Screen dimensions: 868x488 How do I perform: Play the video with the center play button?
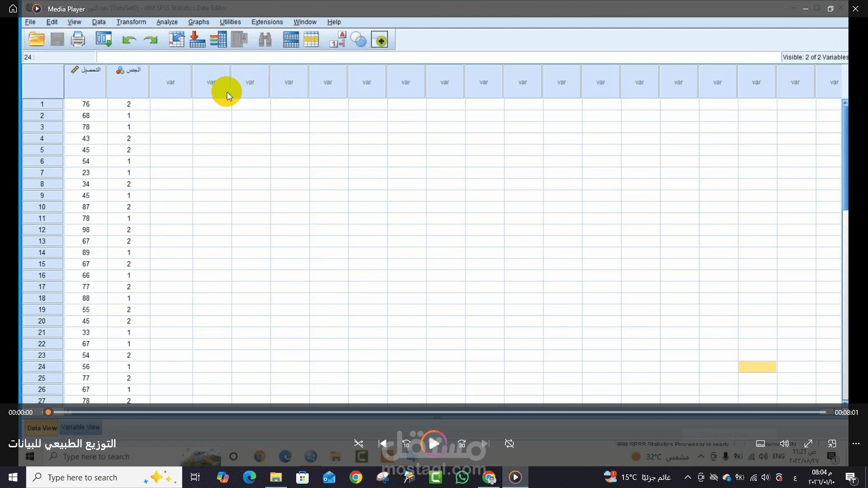[434, 444]
